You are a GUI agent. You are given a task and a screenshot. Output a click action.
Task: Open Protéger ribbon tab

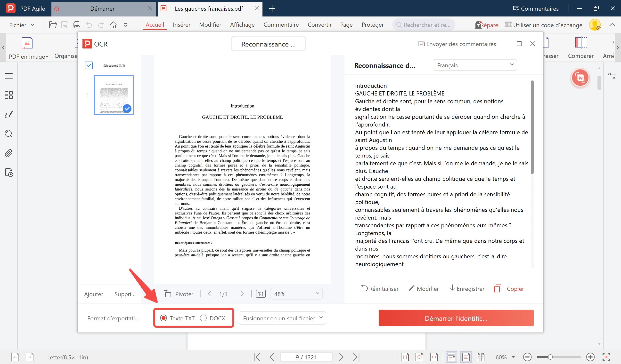tap(373, 25)
